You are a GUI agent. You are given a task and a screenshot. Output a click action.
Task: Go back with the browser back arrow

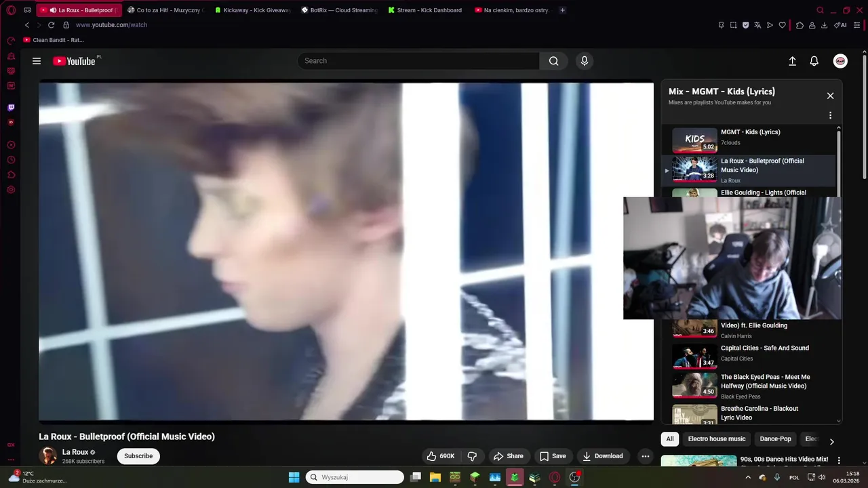tap(27, 25)
